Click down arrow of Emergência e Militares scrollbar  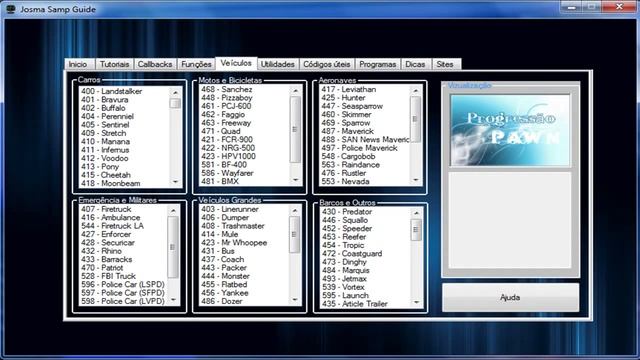point(173,300)
